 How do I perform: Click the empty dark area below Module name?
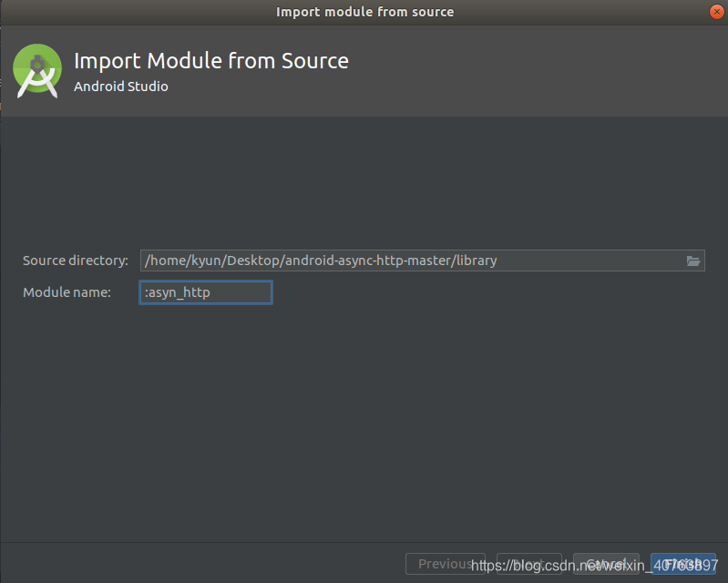[x=364, y=410]
